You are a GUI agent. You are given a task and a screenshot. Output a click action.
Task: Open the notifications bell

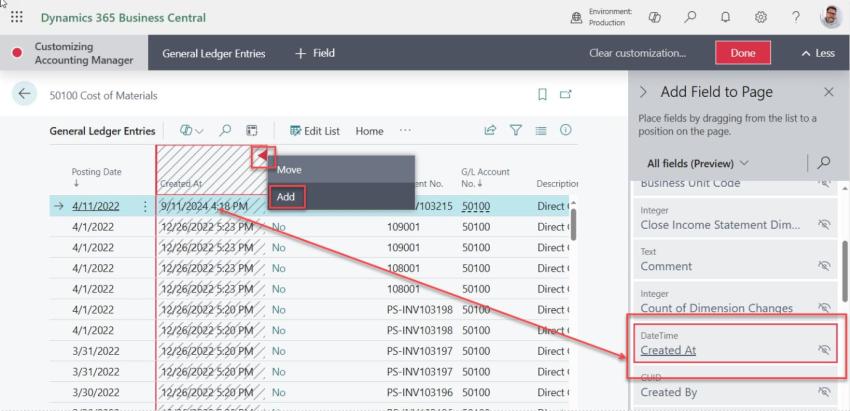(x=725, y=17)
